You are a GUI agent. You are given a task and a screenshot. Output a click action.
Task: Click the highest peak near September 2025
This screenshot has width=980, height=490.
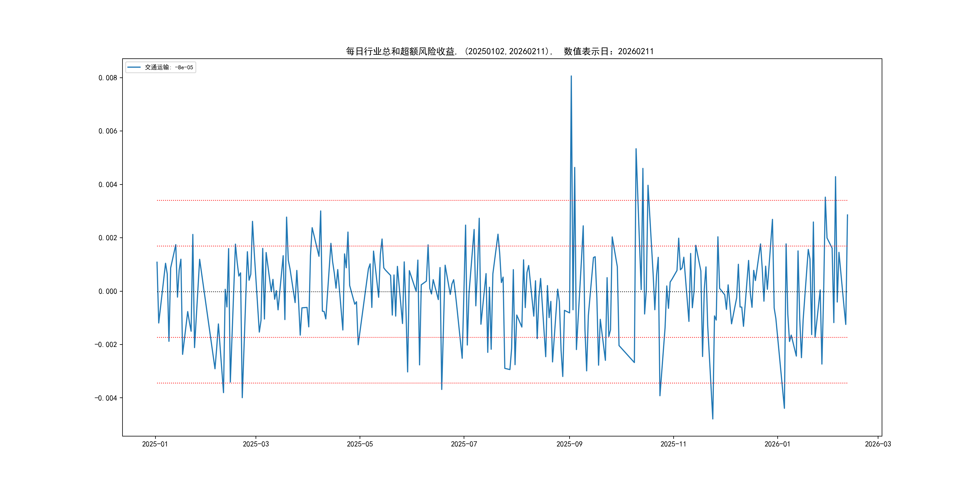571,77
